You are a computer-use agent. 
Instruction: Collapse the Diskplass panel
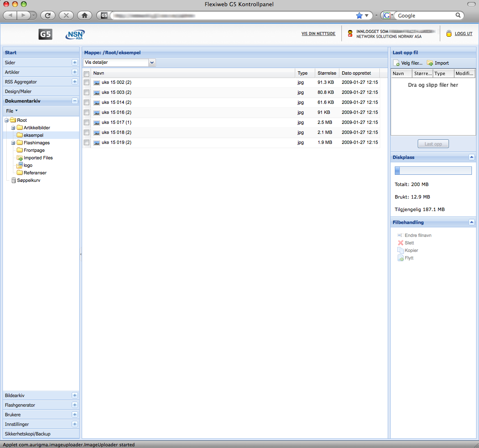pyautogui.click(x=471, y=157)
